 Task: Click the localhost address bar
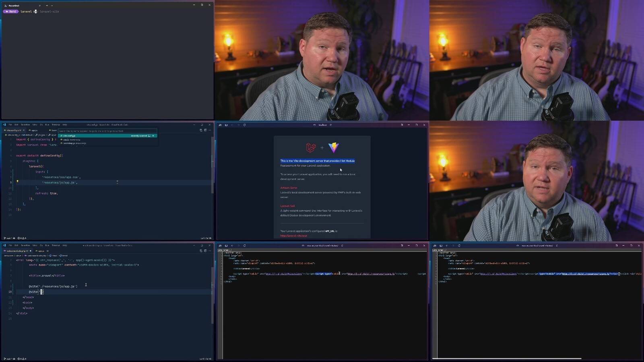click(x=322, y=125)
